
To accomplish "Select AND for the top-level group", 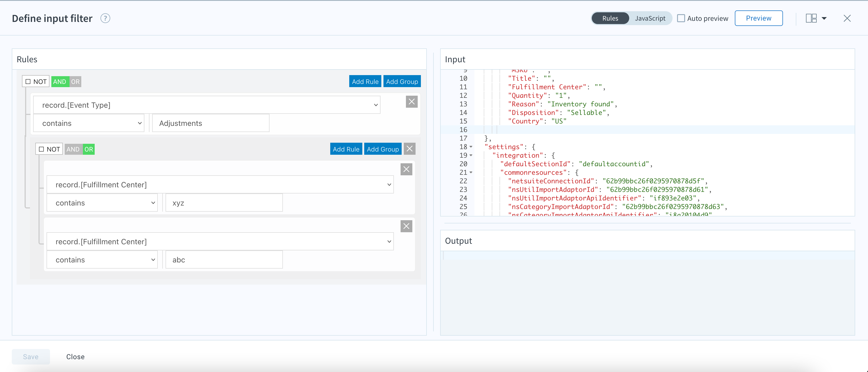I will 60,82.
